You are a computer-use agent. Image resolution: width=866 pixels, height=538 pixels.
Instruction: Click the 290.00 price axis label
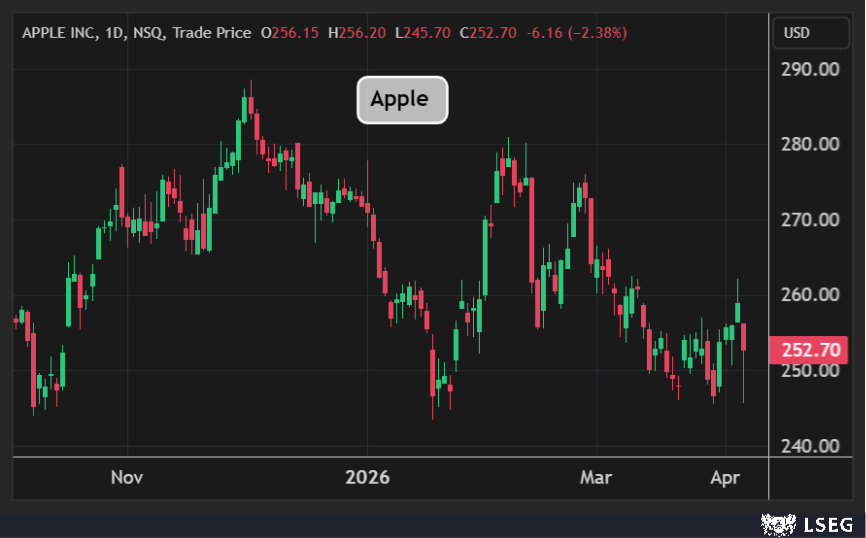coord(809,69)
